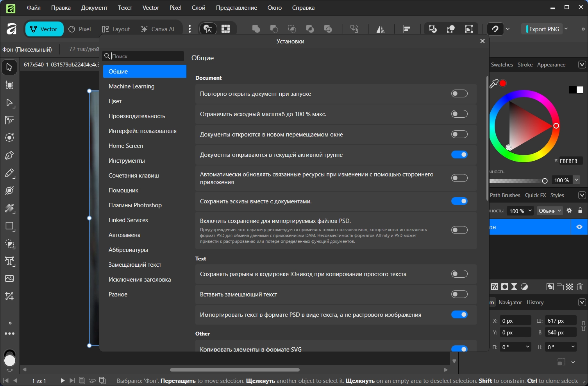Open the Слой menu
Screen dimensions: 588x386
tap(198, 8)
